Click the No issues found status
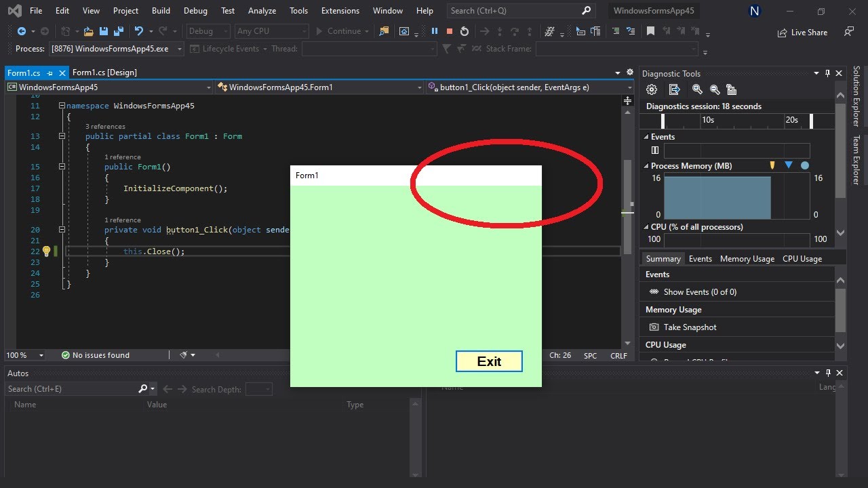This screenshot has width=868, height=488. 95,355
